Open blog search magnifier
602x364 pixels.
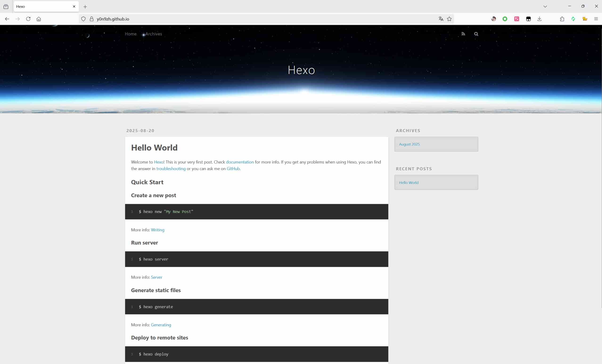[476, 34]
